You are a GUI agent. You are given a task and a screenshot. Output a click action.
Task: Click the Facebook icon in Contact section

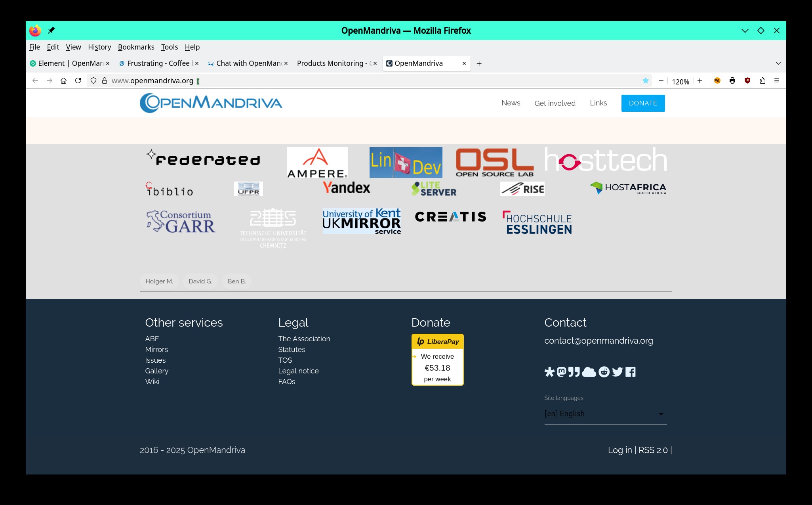631,372
